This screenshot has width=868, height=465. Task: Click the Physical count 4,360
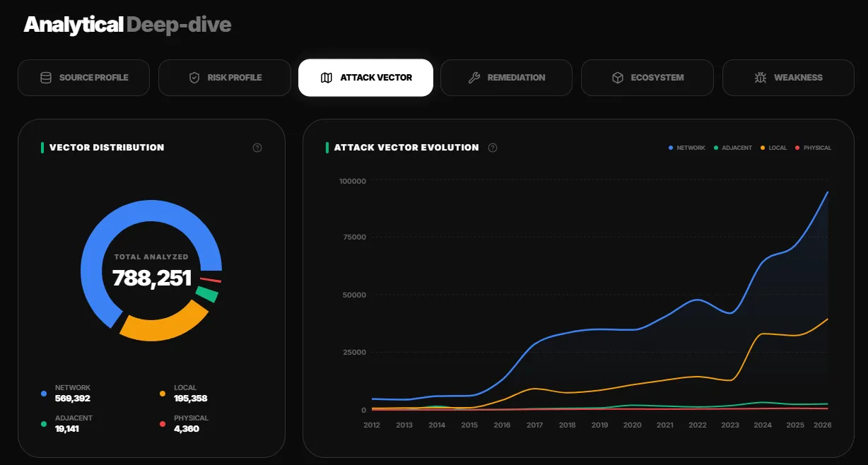(187, 429)
